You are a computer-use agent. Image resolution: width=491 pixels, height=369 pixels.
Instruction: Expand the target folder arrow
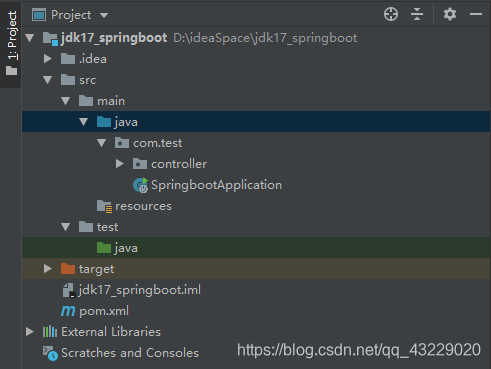48,269
